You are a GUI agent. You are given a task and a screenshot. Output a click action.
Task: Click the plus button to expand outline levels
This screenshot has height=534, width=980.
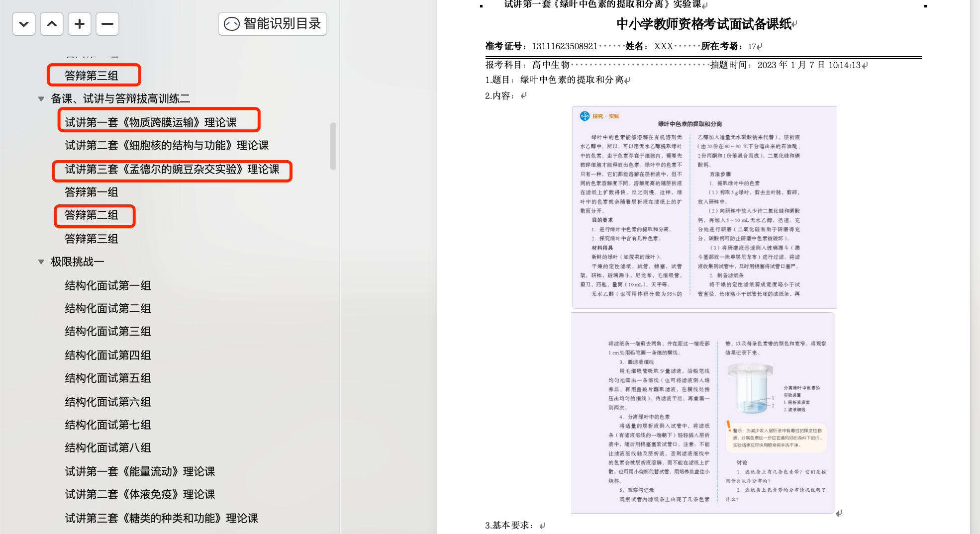(80, 24)
